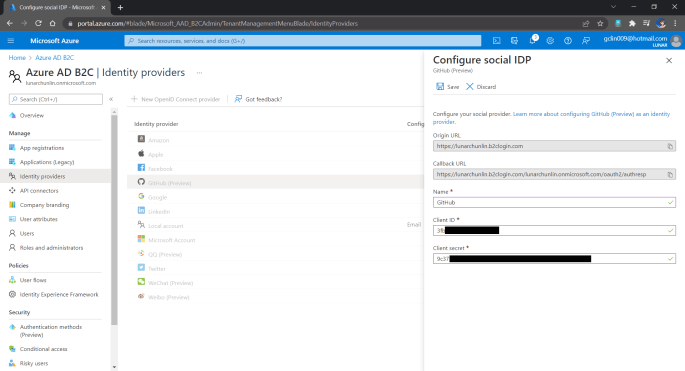Open Overview in the sidebar
This screenshot has height=371, width=685.
[x=31, y=115]
